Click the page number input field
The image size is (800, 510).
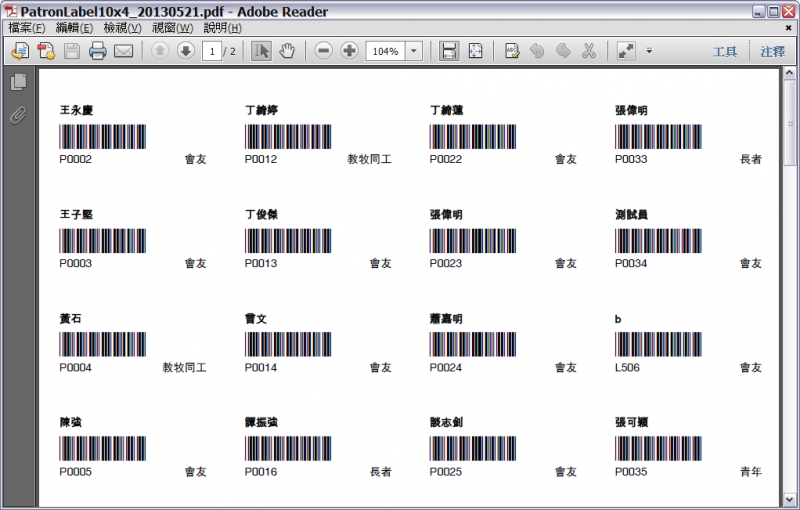click(x=211, y=51)
